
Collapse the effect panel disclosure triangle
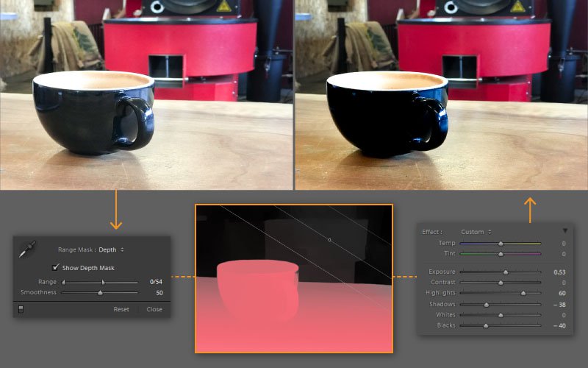[564, 230]
